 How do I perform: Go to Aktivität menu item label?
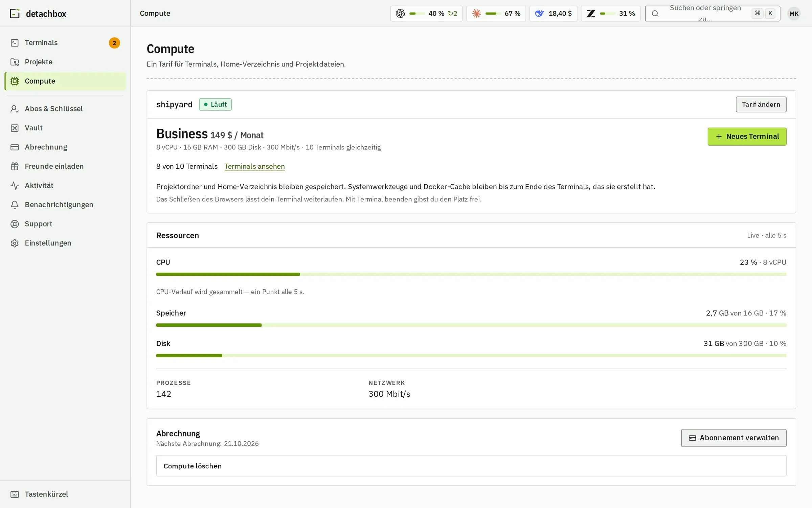(39, 186)
